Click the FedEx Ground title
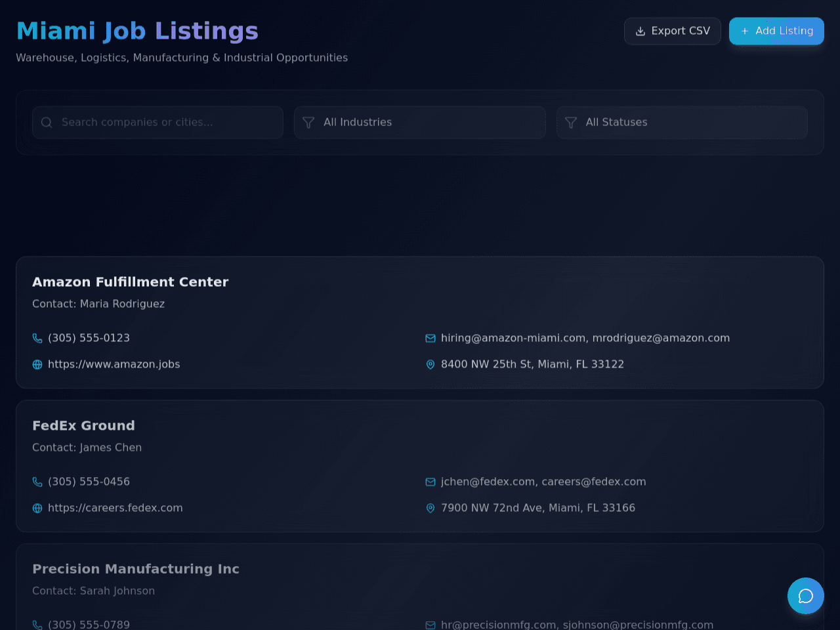Viewport: 840px width, 630px height. click(x=83, y=425)
